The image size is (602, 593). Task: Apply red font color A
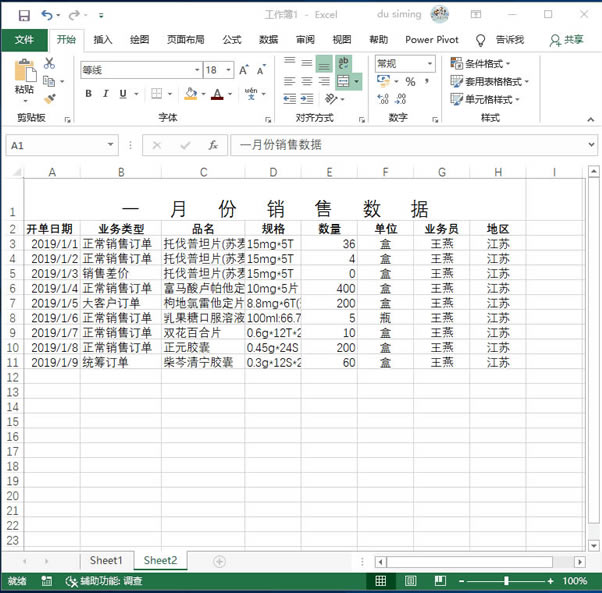(x=217, y=93)
